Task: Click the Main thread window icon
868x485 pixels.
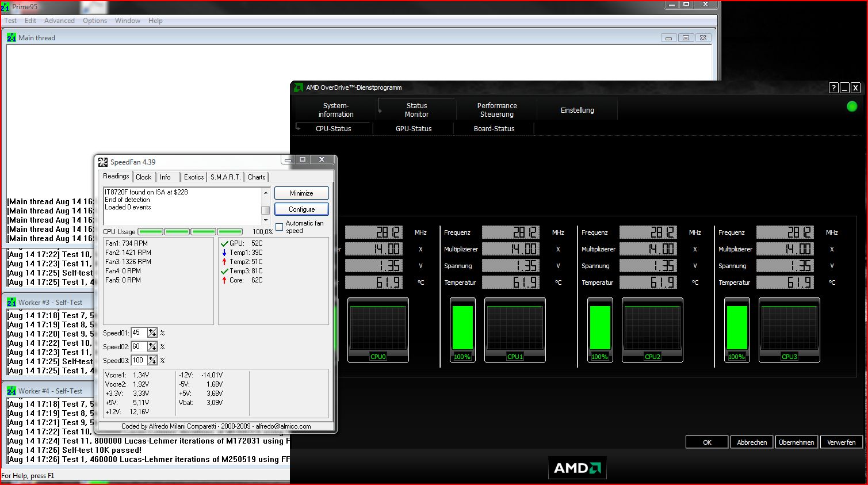Action: (12, 38)
